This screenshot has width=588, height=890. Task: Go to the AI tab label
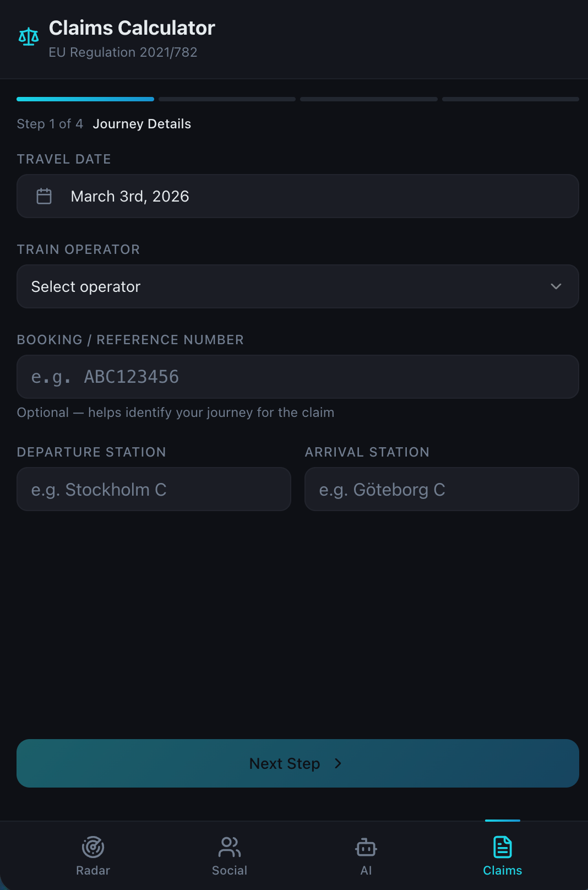tap(366, 870)
